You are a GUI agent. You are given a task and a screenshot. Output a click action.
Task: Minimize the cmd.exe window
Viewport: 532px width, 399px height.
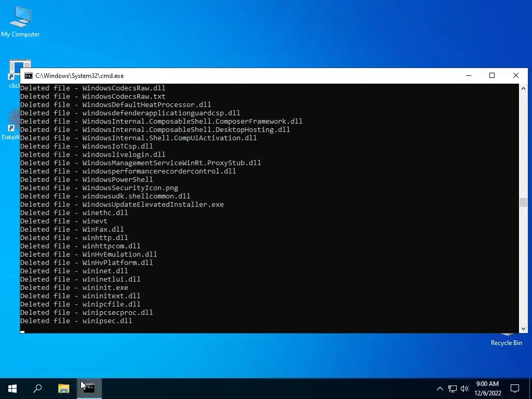(469, 76)
